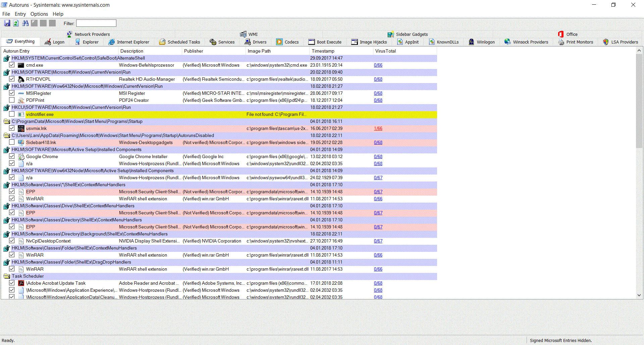The height and width of the screenshot is (345, 644).
Task: Open VirusTotal link for cmd.exe
Action: click(378, 65)
